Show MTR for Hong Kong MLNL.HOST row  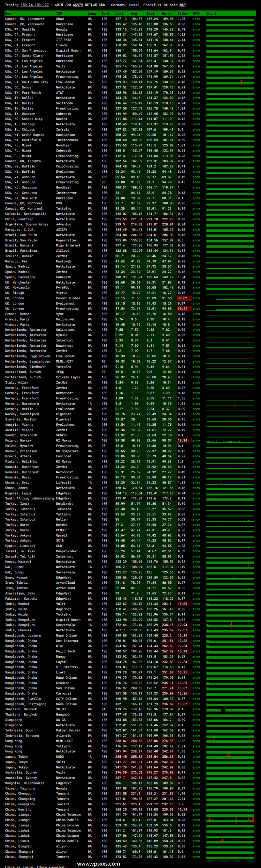point(196,741)
